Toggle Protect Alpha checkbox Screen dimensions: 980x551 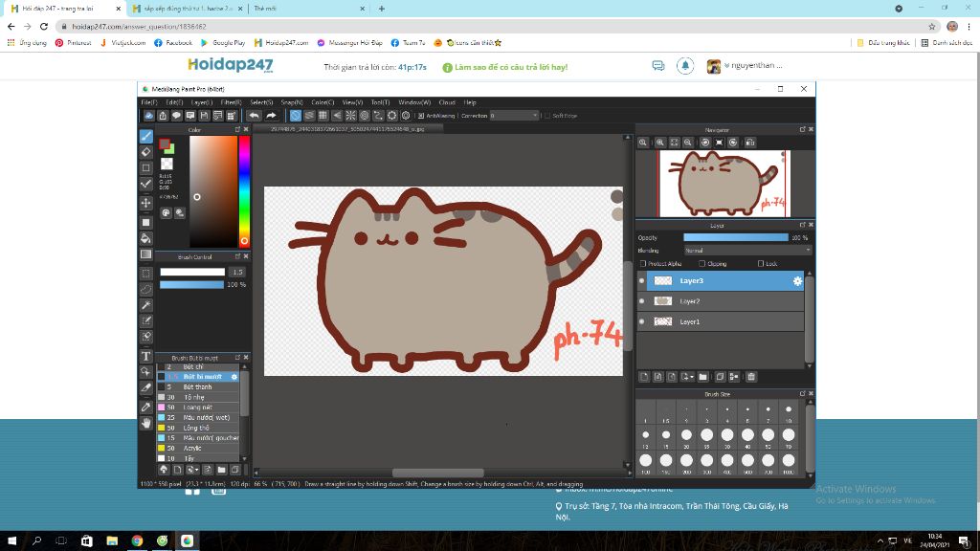(x=643, y=264)
